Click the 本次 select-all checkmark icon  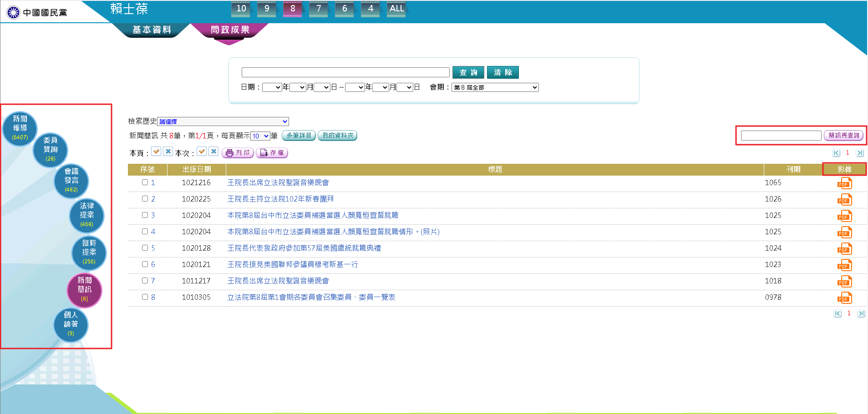coord(202,151)
